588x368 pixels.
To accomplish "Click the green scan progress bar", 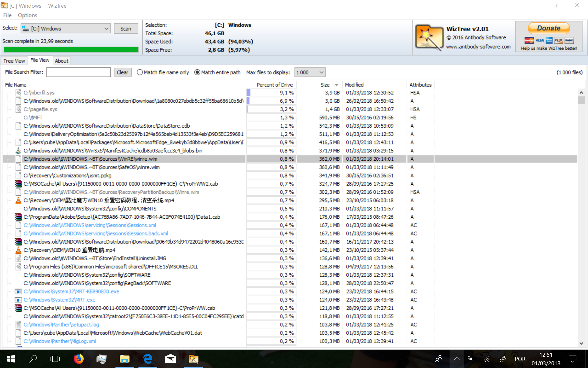I will (x=71, y=50).
